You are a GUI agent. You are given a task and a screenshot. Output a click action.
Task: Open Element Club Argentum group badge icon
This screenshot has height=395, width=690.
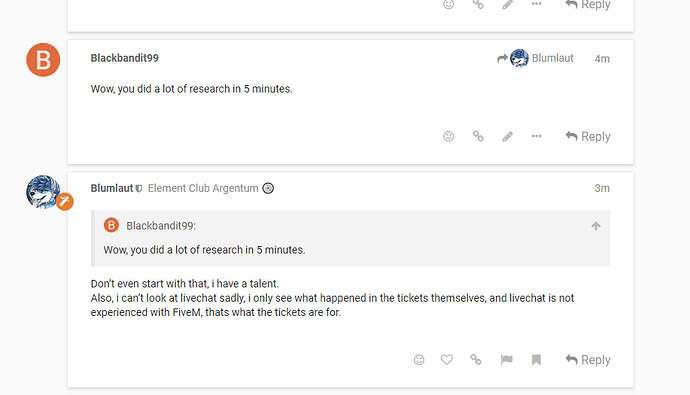tap(268, 188)
